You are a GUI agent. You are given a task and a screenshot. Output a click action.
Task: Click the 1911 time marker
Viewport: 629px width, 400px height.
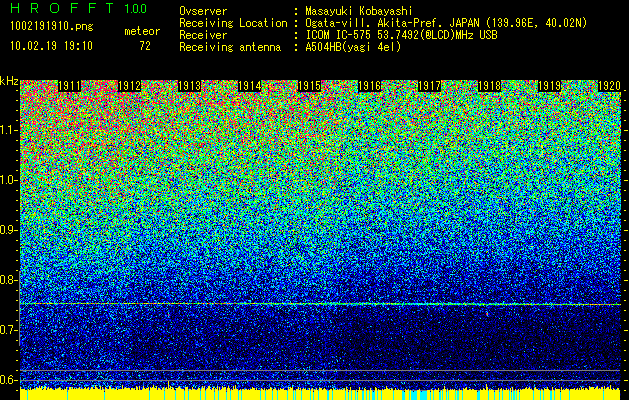click(x=69, y=86)
